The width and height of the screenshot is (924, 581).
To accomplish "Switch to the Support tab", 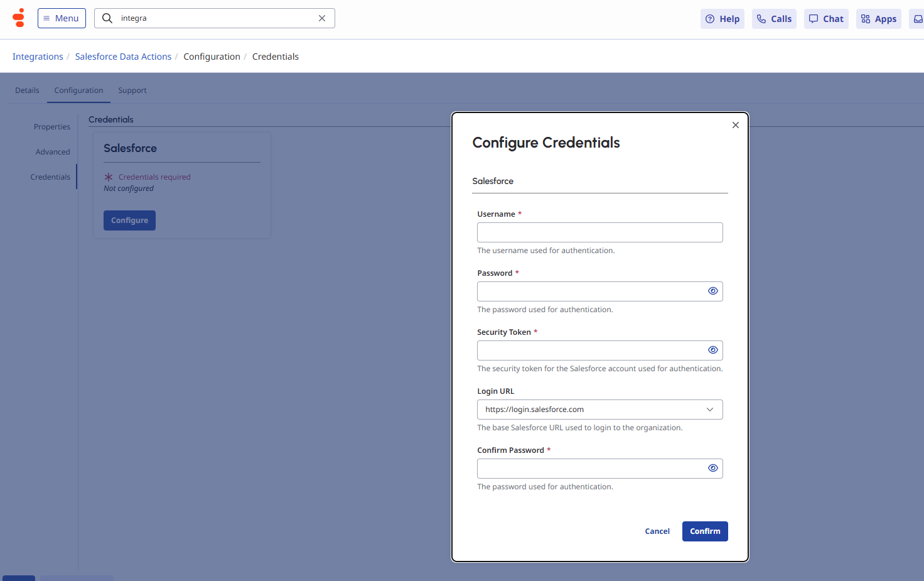I will 132,90.
